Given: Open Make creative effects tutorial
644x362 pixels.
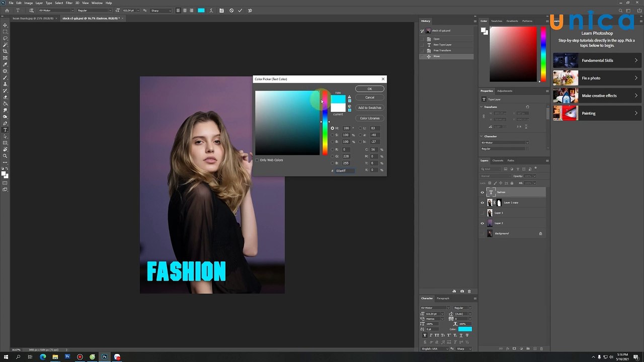Looking at the screenshot, I should [x=596, y=96].
